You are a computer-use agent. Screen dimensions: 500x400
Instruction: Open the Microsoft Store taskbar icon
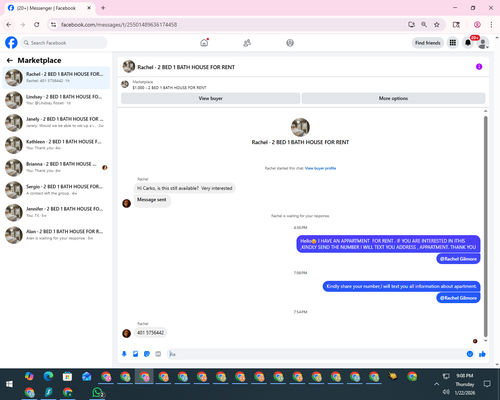67,376
